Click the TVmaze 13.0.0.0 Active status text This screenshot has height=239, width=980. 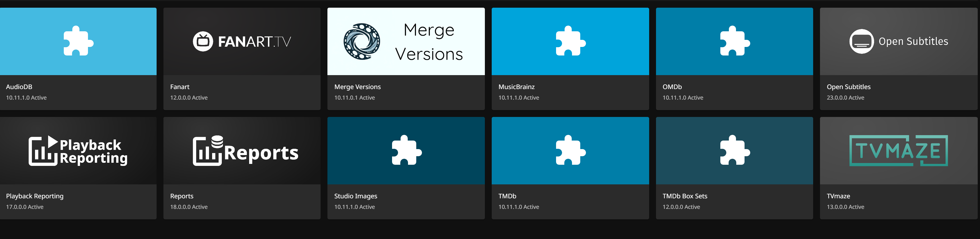tap(845, 207)
